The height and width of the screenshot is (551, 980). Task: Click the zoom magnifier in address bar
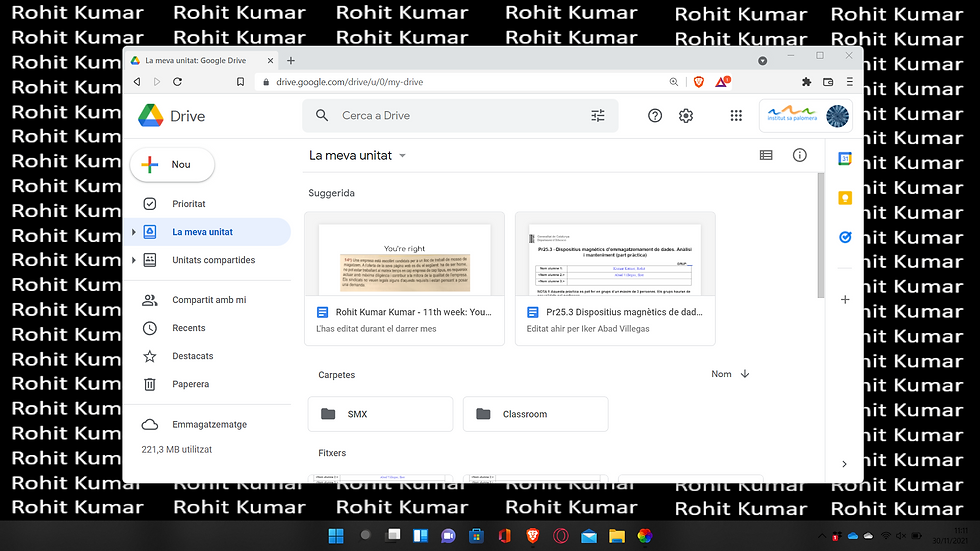click(674, 82)
